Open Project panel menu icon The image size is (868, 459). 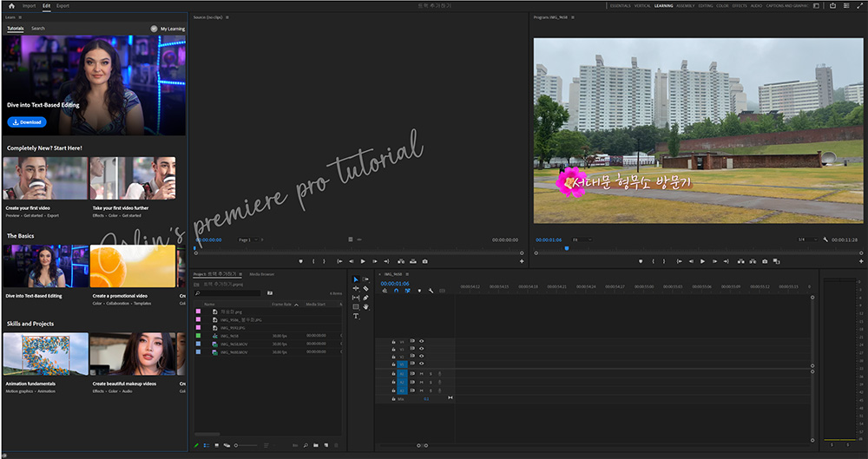tap(242, 274)
